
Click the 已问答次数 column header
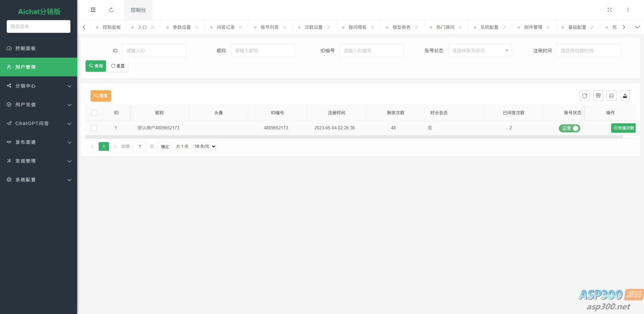point(514,113)
